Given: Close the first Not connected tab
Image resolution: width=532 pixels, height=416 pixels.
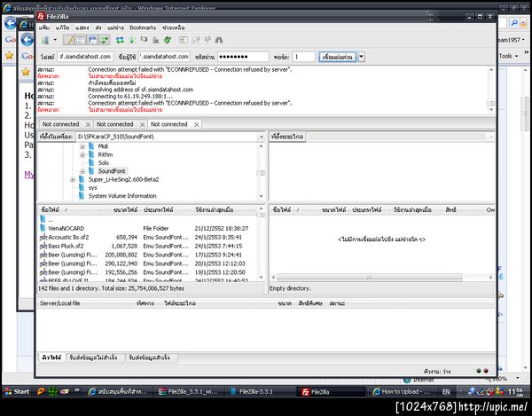Looking at the screenshot, I should (x=88, y=124).
